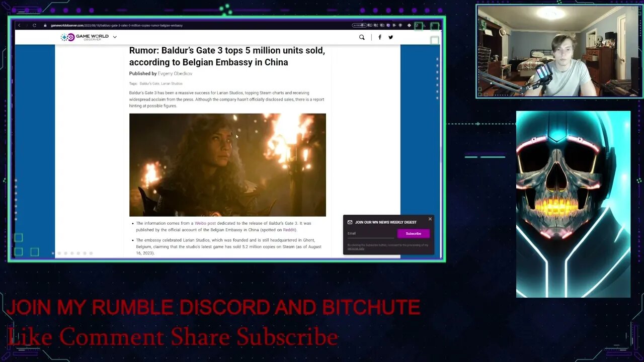Click the browser downloads arrow icon

point(425,25)
